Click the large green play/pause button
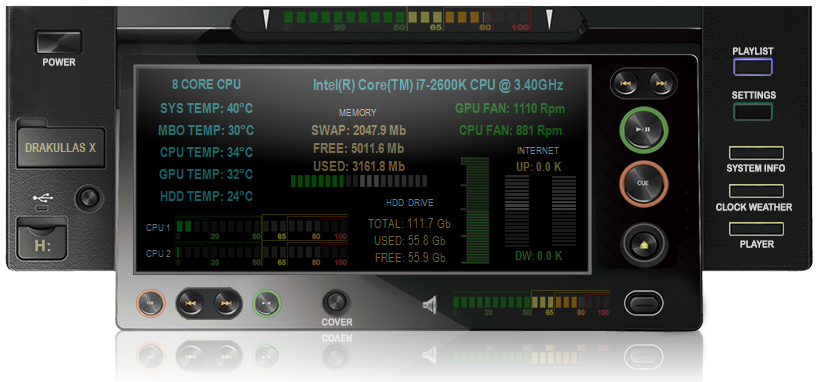818x382 pixels. (x=644, y=130)
